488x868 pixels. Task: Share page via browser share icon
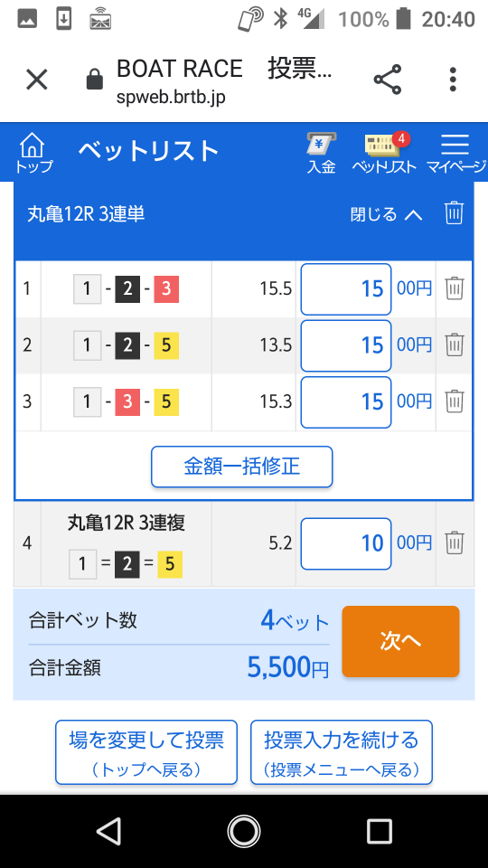[388, 80]
